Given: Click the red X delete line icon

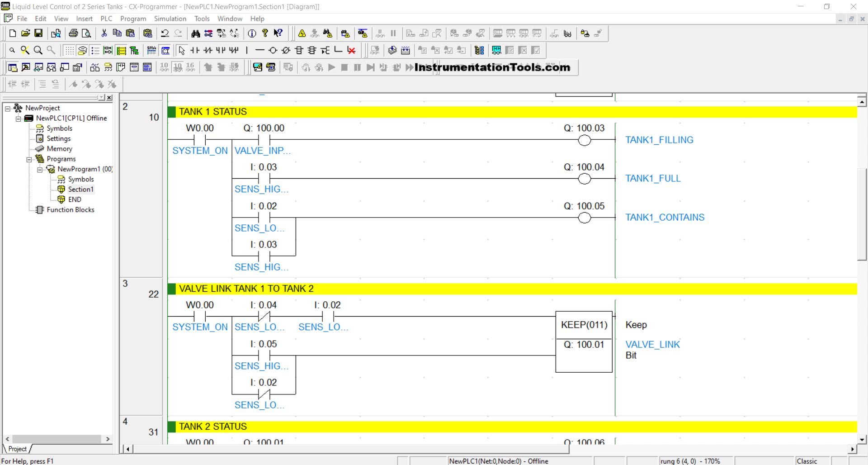Looking at the screenshot, I should pos(351,50).
